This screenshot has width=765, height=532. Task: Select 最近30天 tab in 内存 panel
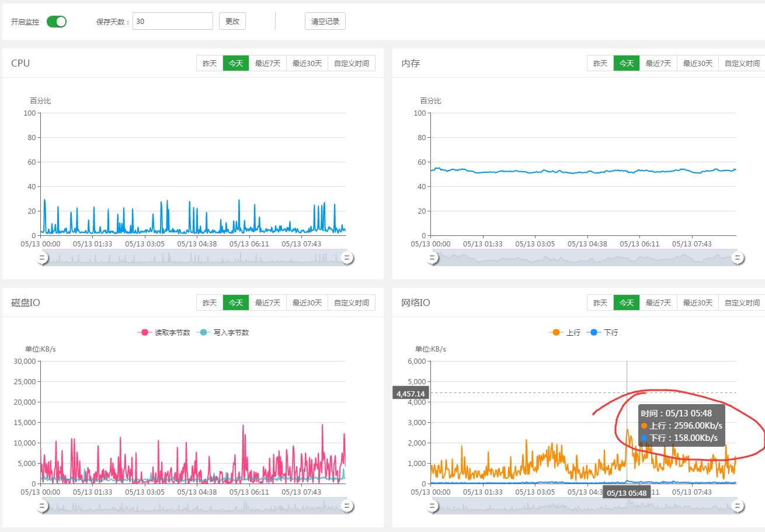(698, 63)
